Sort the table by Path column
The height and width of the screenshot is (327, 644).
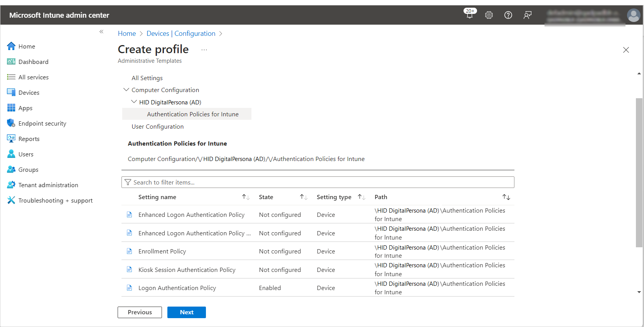click(x=506, y=197)
